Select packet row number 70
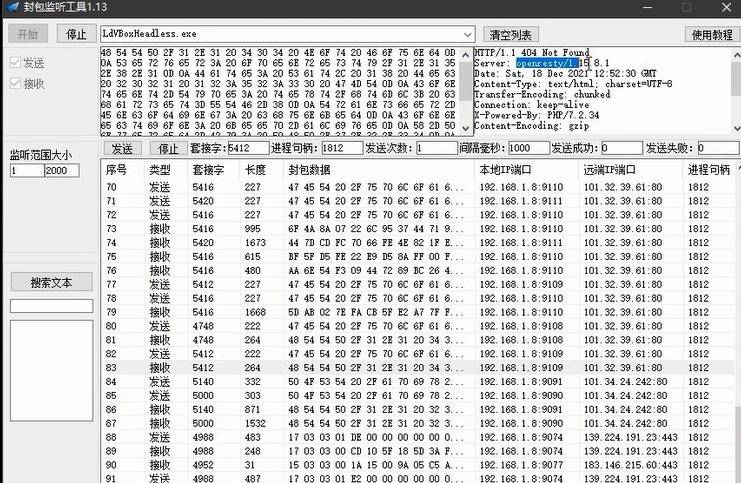Viewport: 741px width, 483px height. tap(418, 187)
